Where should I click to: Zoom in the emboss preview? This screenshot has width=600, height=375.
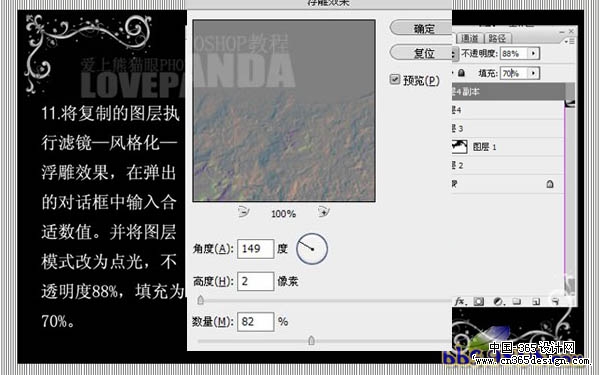(x=323, y=212)
